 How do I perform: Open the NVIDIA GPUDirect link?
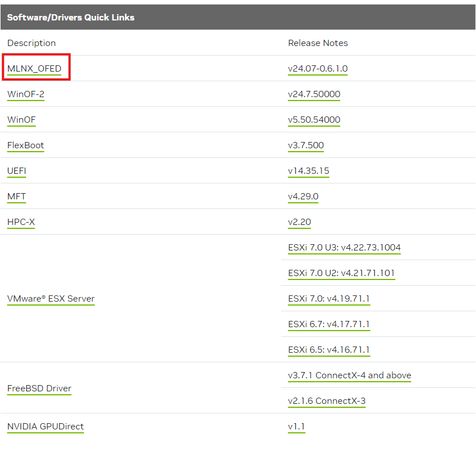pyautogui.click(x=45, y=427)
